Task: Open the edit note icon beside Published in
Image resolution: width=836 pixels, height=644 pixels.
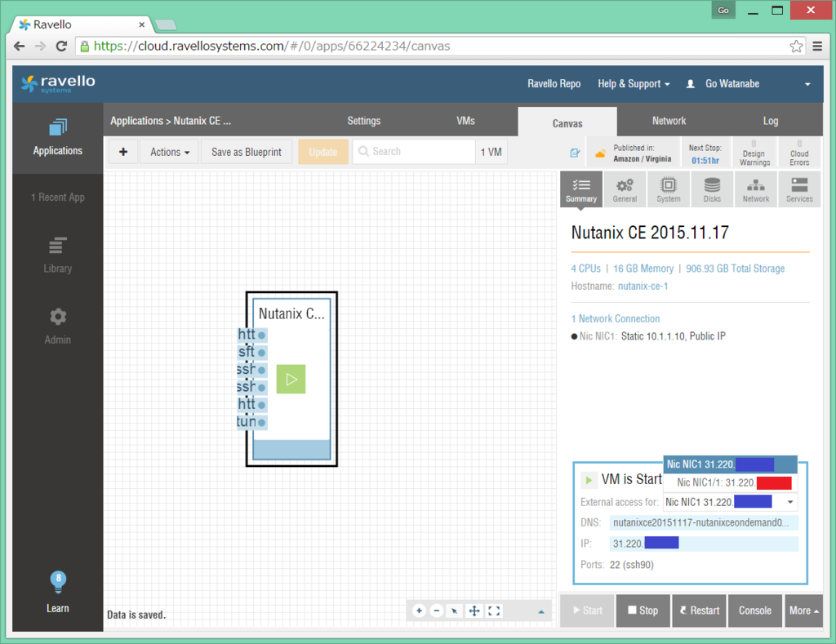Action: click(x=575, y=153)
